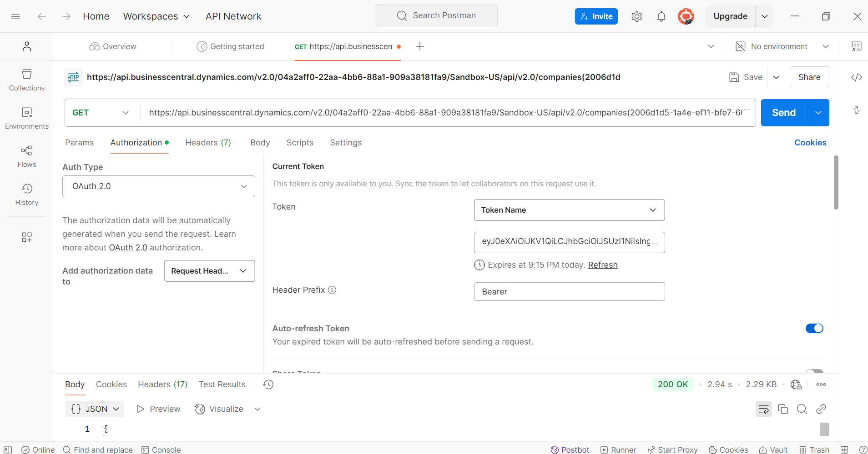Viewport: 868px width, 454px height.
Task: Open the account profile sidebar icon
Action: pos(27,46)
